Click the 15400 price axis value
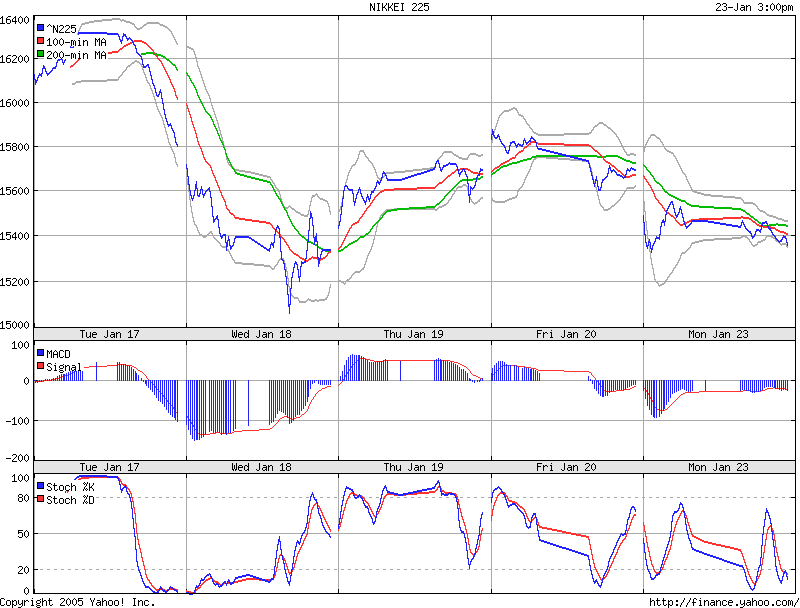Viewport: 800px width, 608px height. click(15, 236)
